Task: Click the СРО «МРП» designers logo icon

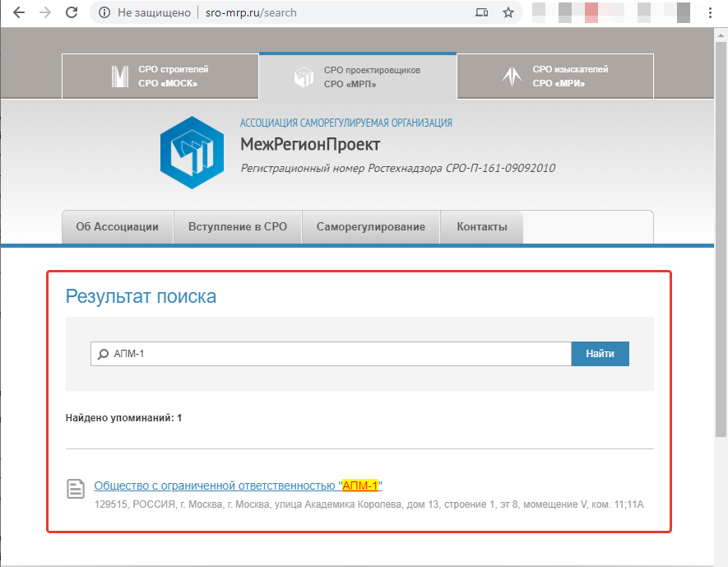Action: pyautogui.click(x=304, y=77)
